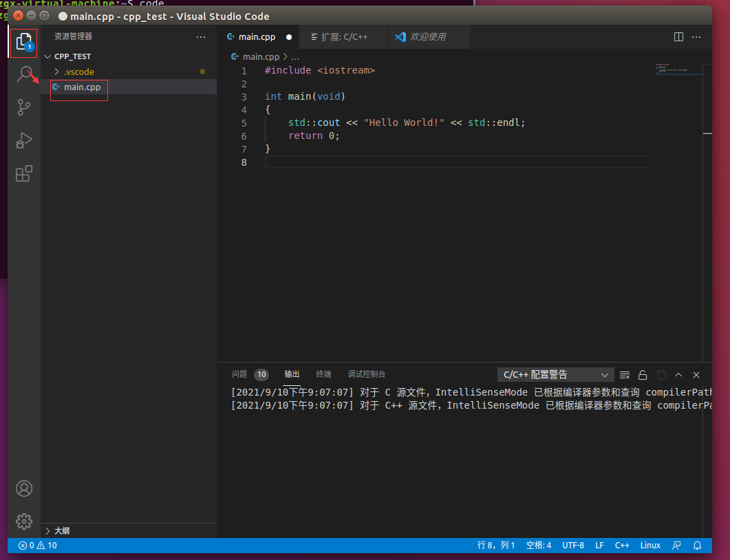This screenshot has height=560, width=730.
Task: Click the feedback icon in status bar
Action: click(x=676, y=545)
